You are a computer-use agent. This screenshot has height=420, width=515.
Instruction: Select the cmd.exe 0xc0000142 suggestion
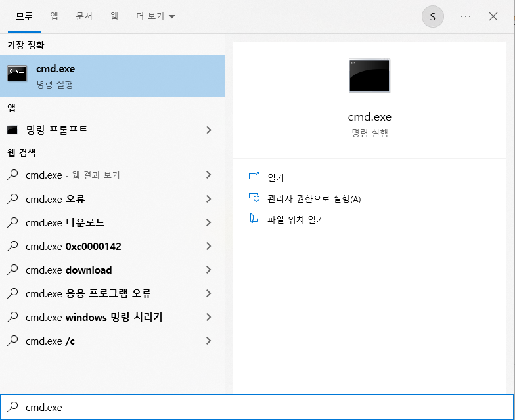point(113,246)
